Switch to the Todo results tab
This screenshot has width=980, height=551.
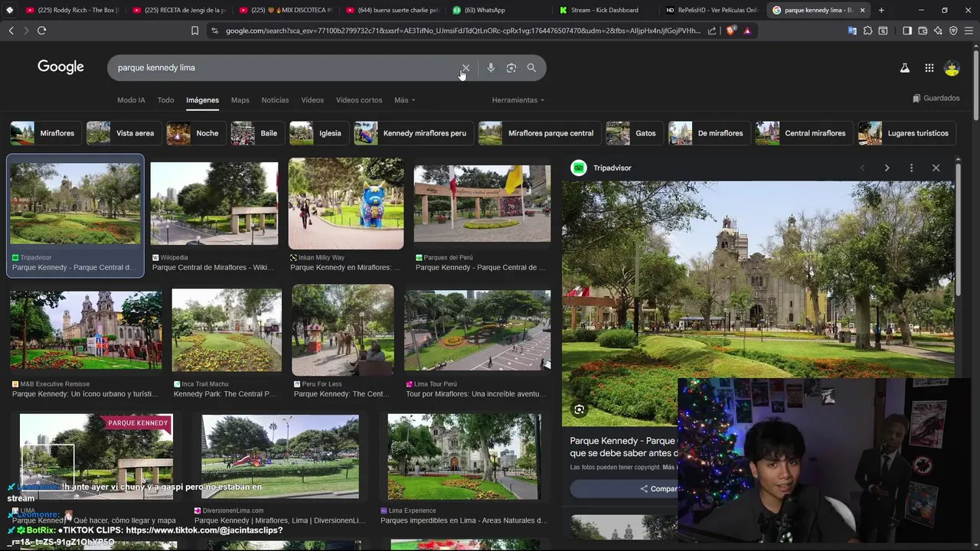(165, 100)
